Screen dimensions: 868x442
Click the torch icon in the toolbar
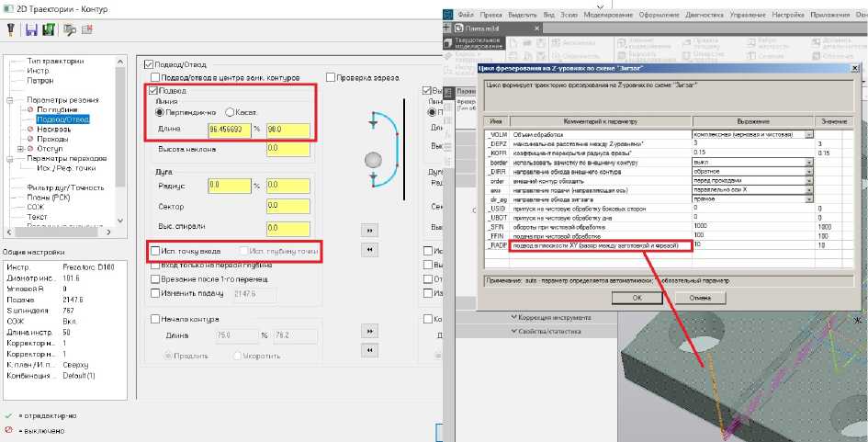10,30
